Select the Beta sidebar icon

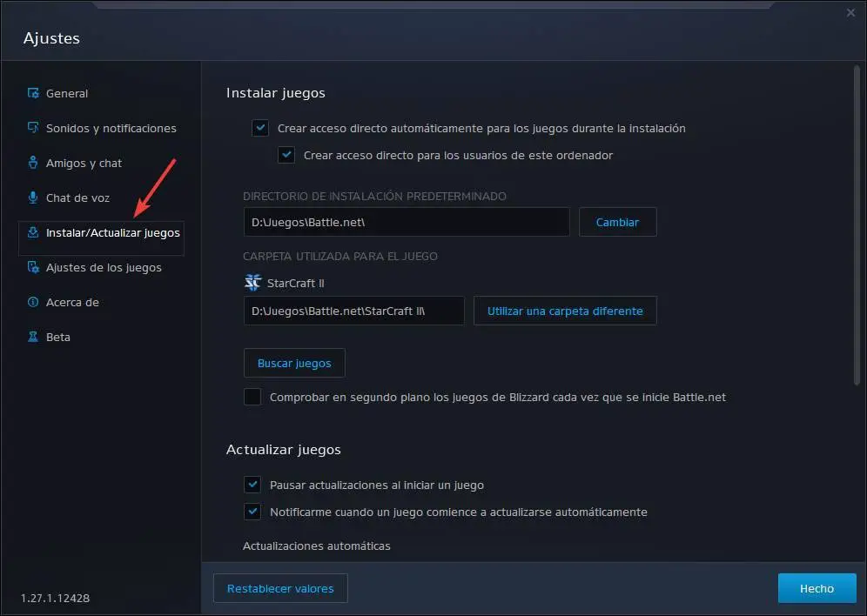pyautogui.click(x=35, y=337)
